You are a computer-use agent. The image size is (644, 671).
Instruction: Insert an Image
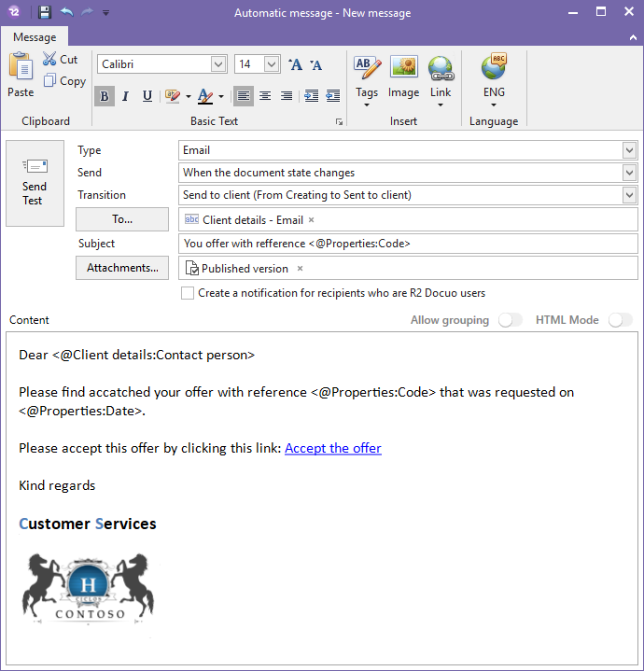[x=403, y=77]
